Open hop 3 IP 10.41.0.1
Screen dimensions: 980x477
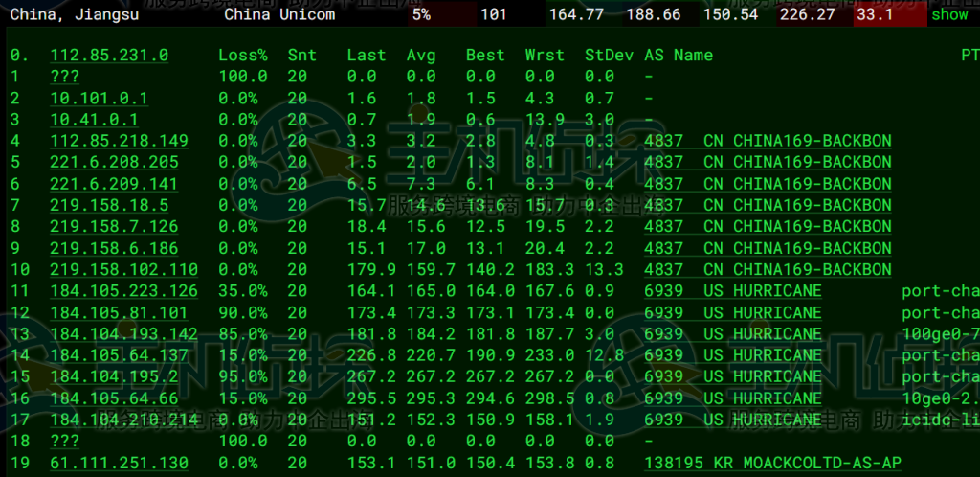[95, 120]
